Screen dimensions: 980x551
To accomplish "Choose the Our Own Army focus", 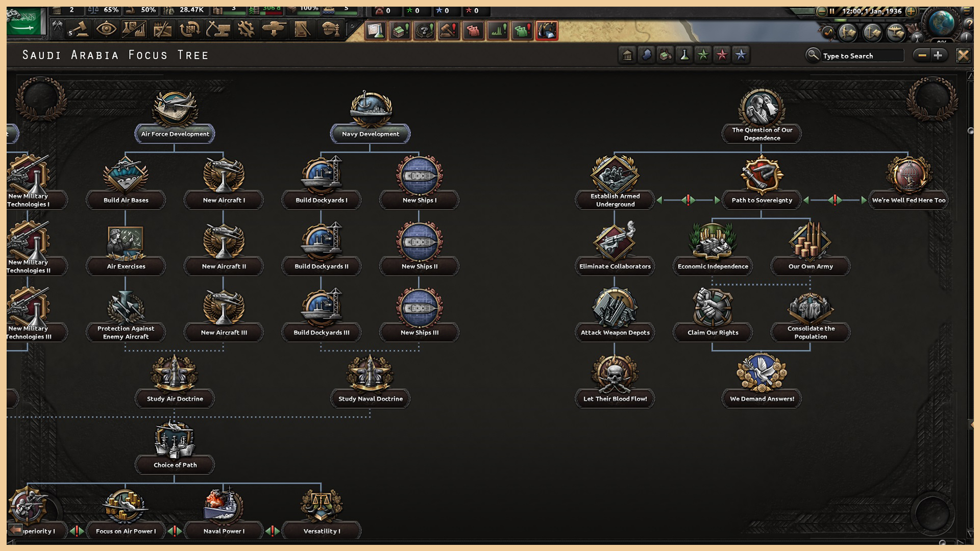I will tap(811, 249).
